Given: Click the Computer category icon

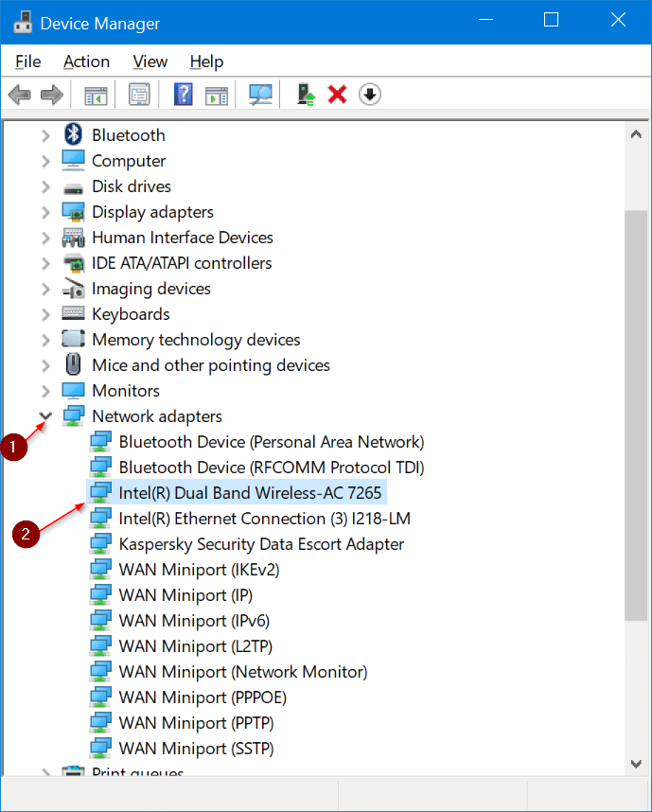Looking at the screenshot, I should pos(73,161).
